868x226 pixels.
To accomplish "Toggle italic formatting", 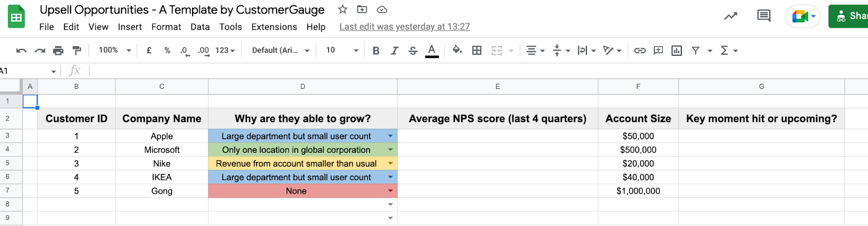I will tap(394, 50).
